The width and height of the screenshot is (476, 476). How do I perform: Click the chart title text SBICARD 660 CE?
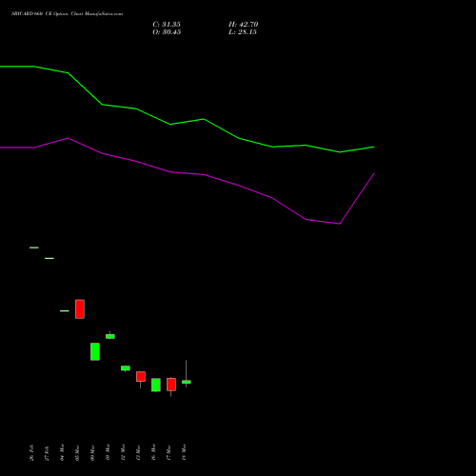[x=31, y=13]
